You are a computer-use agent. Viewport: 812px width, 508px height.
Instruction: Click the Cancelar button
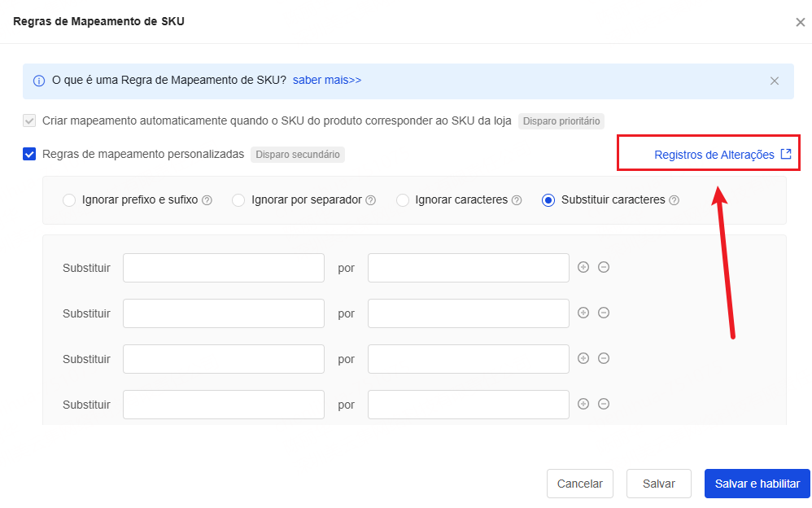coord(580,484)
